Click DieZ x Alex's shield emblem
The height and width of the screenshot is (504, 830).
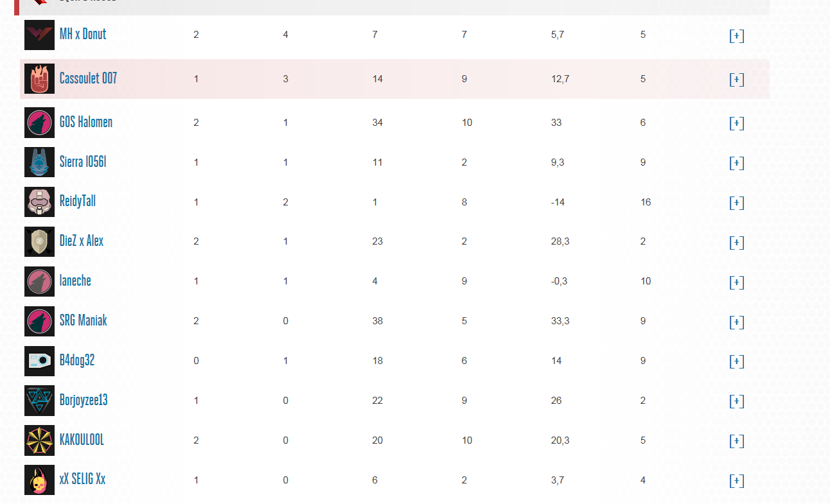click(x=39, y=242)
